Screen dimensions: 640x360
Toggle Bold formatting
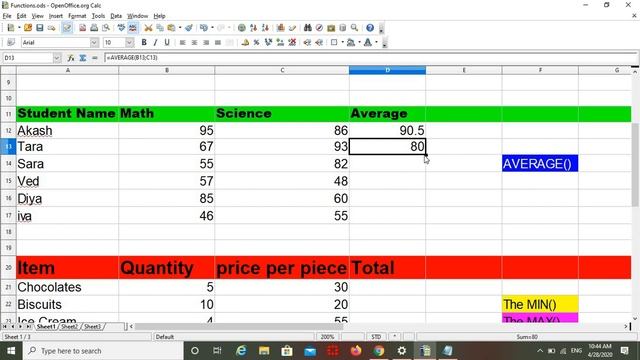[144, 42]
